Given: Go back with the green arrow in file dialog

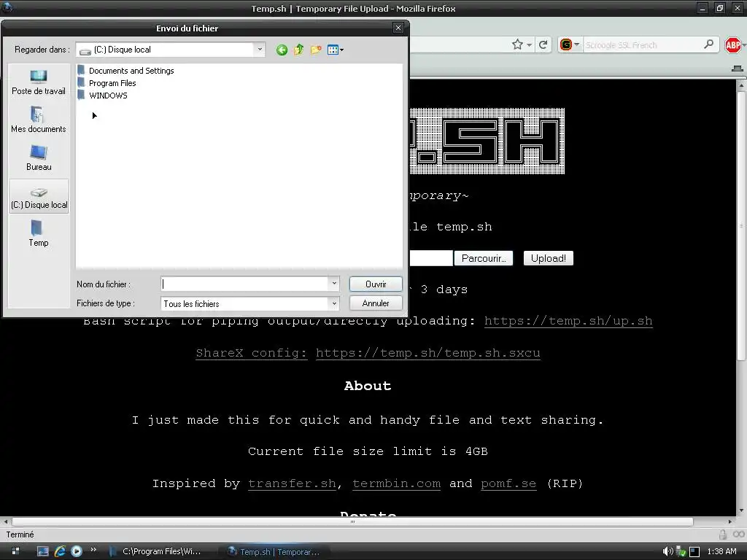Looking at the screenshot, I should coord(282,50).
